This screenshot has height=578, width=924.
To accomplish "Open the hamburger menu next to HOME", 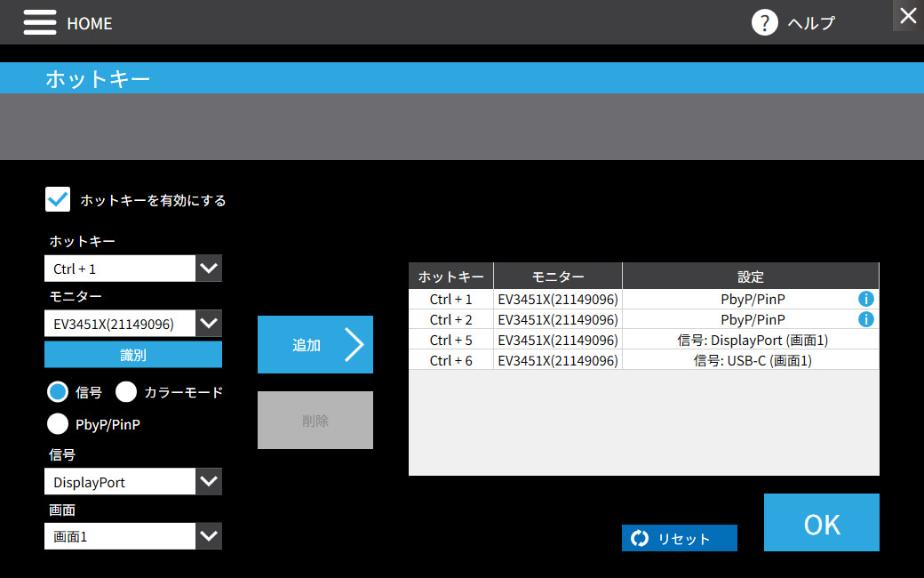I will click(39, 22).
